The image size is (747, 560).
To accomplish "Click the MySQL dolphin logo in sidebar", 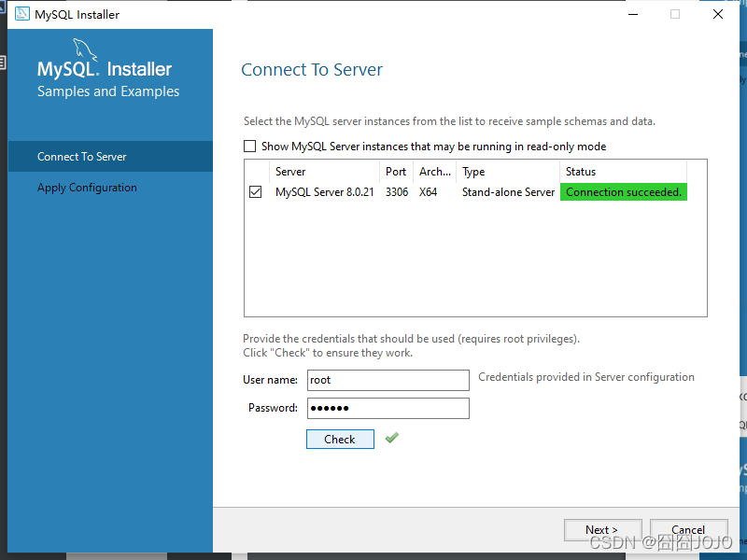I will click(85, 49).
